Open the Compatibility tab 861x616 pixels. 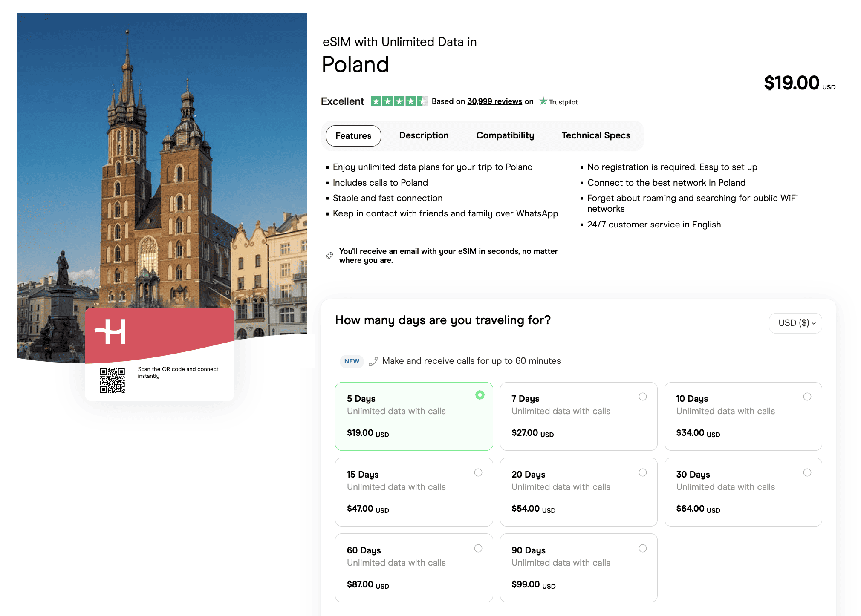tap(505, 135)
